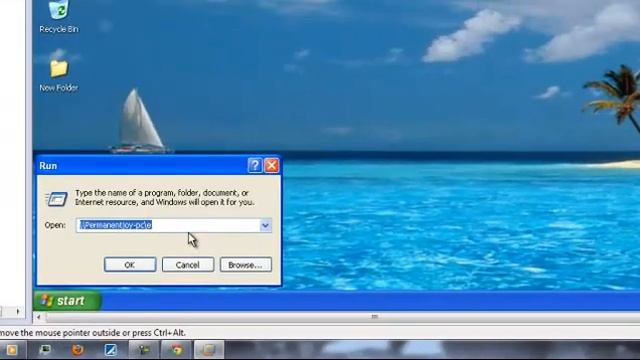Image resolution: width=640 pixels, height=360 pixels.
Task: Click the horizontal scrollbar left arrow
Action: (39, 317)
